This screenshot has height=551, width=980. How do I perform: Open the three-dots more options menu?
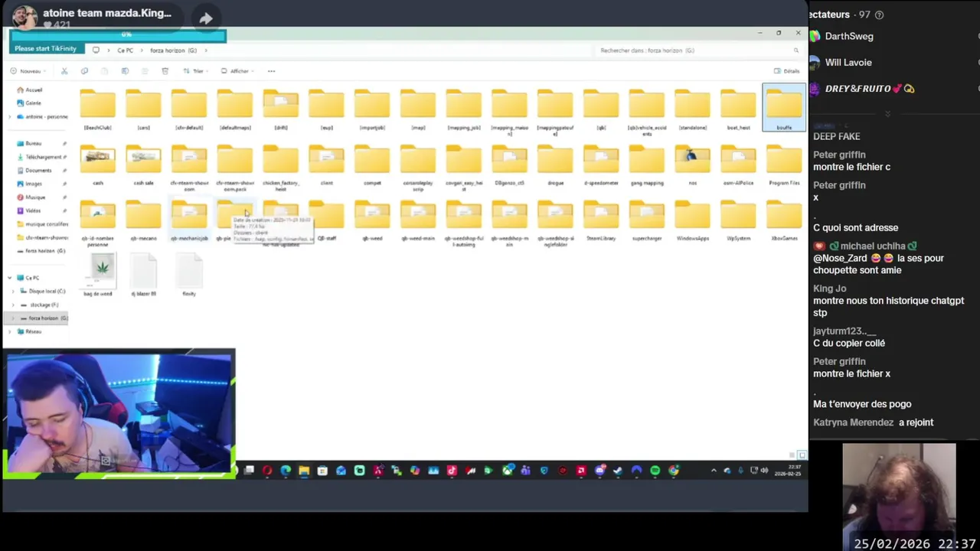click(x=271, y=71)
